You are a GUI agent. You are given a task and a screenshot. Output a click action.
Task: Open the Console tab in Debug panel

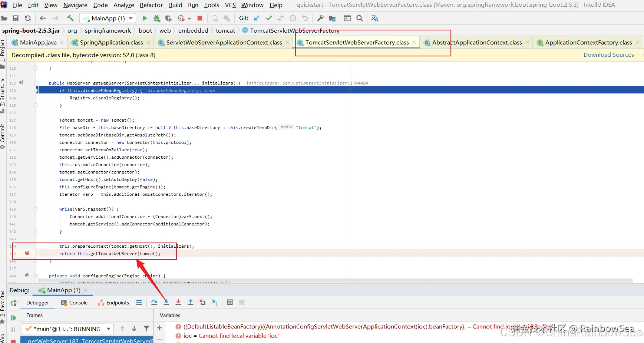pyautogui.click(x=75, y=303)
